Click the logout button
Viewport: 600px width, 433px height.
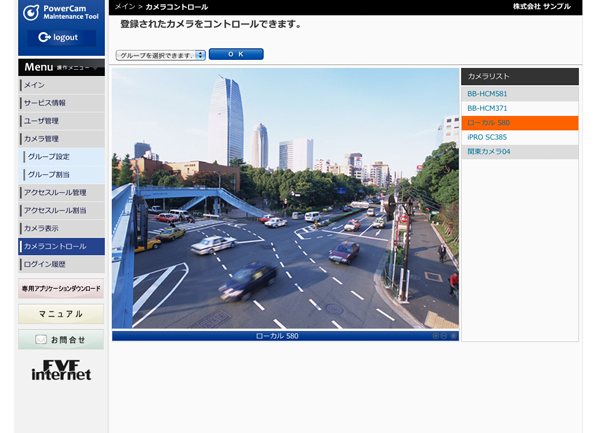click(x=60, y=37)
